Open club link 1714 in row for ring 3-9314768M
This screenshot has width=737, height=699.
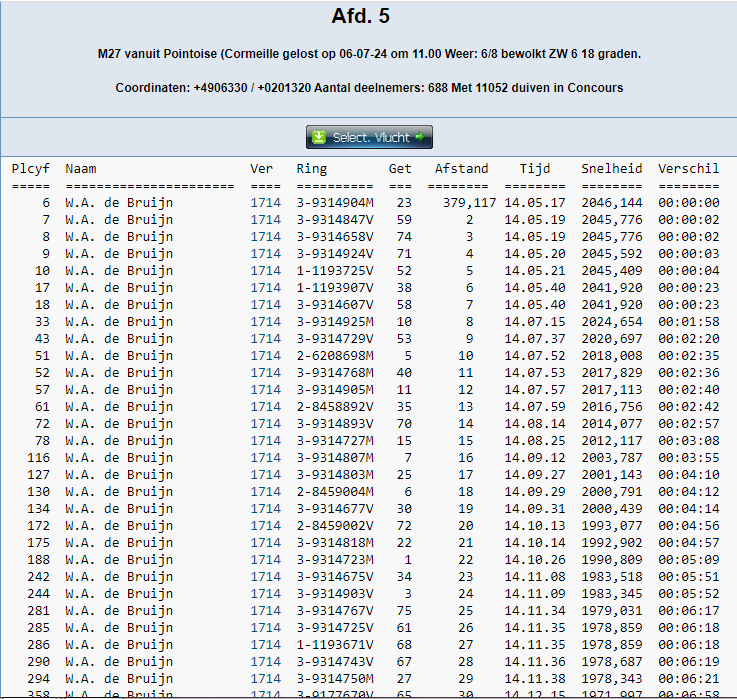[x=266, y=372]
